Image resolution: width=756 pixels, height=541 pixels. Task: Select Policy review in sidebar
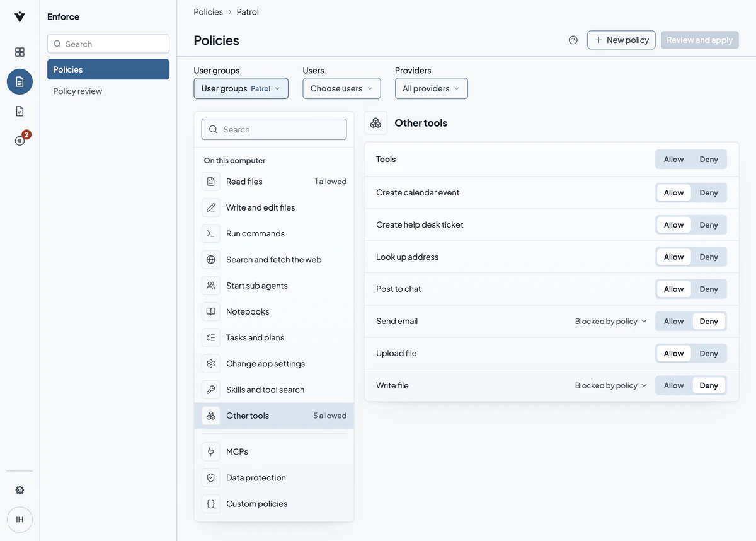point(108,91)
